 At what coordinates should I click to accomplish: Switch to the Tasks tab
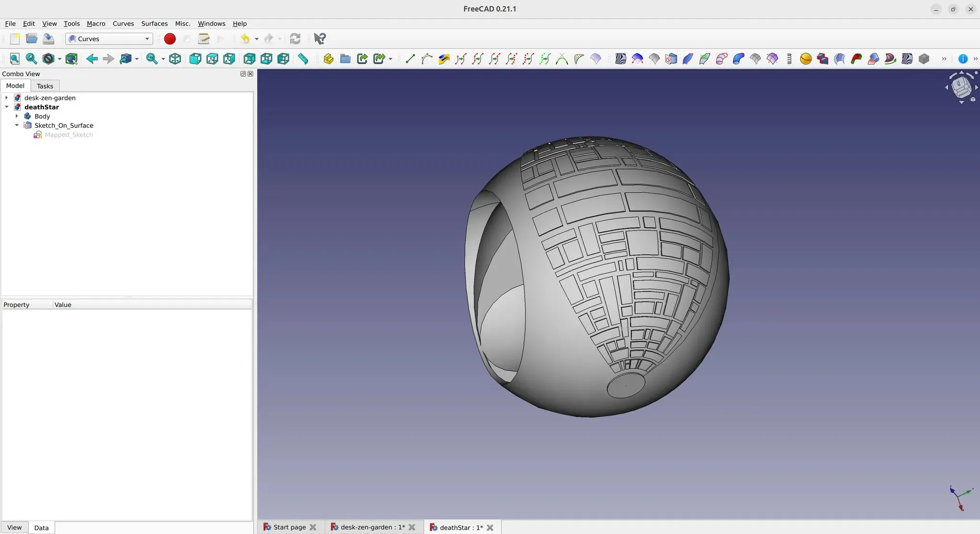(45, 86)
